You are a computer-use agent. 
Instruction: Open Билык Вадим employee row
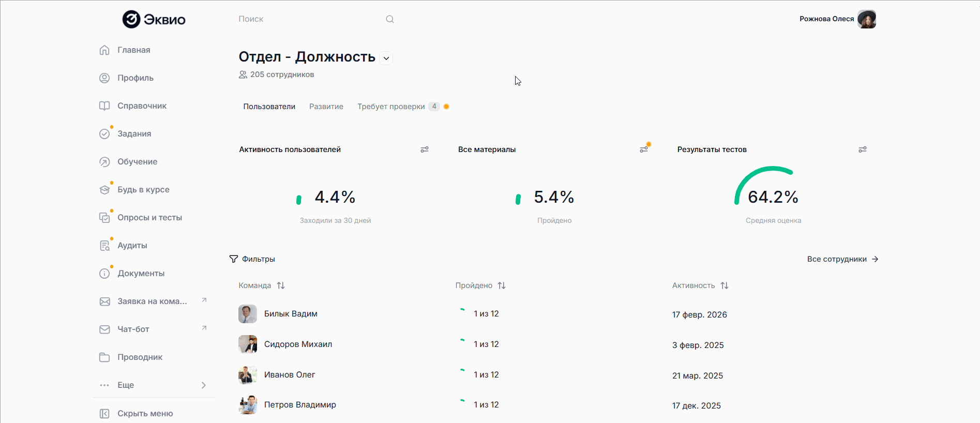pos(291,314)
